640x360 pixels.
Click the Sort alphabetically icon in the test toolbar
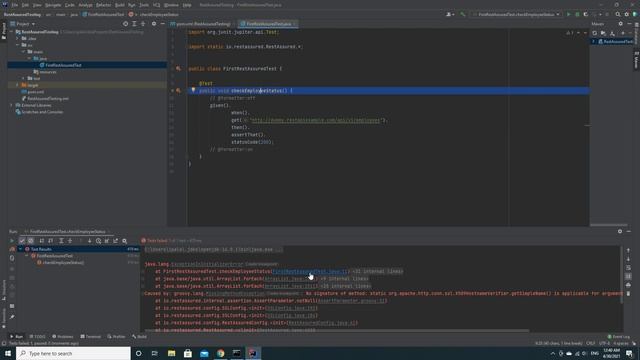42,241
